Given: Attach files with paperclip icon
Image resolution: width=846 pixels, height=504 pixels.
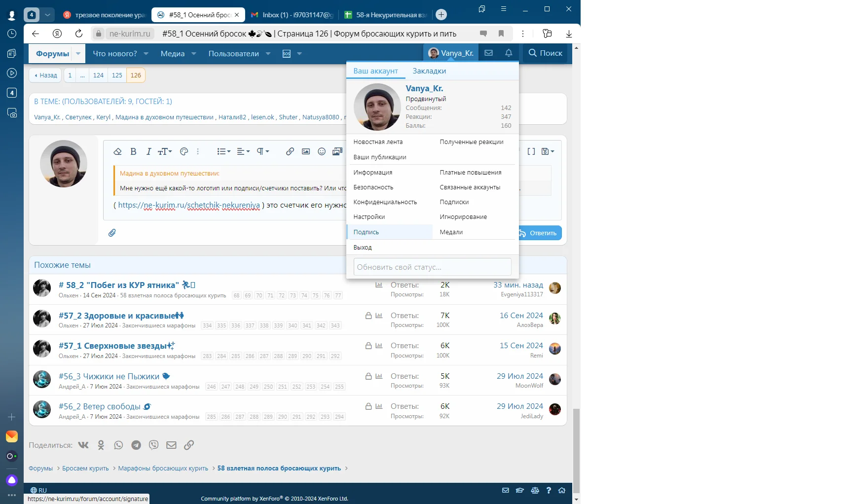Looking at the screenshot, I should (112, 233).
